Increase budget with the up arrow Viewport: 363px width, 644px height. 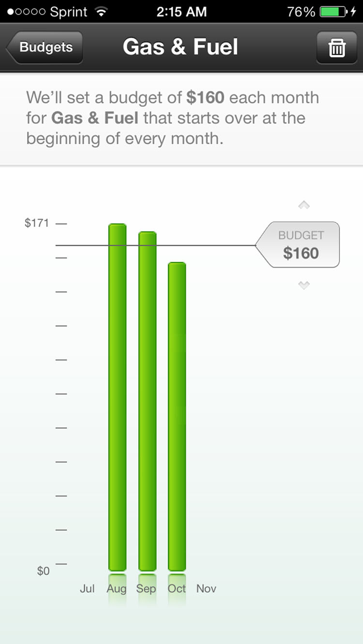tap(303, 205)
